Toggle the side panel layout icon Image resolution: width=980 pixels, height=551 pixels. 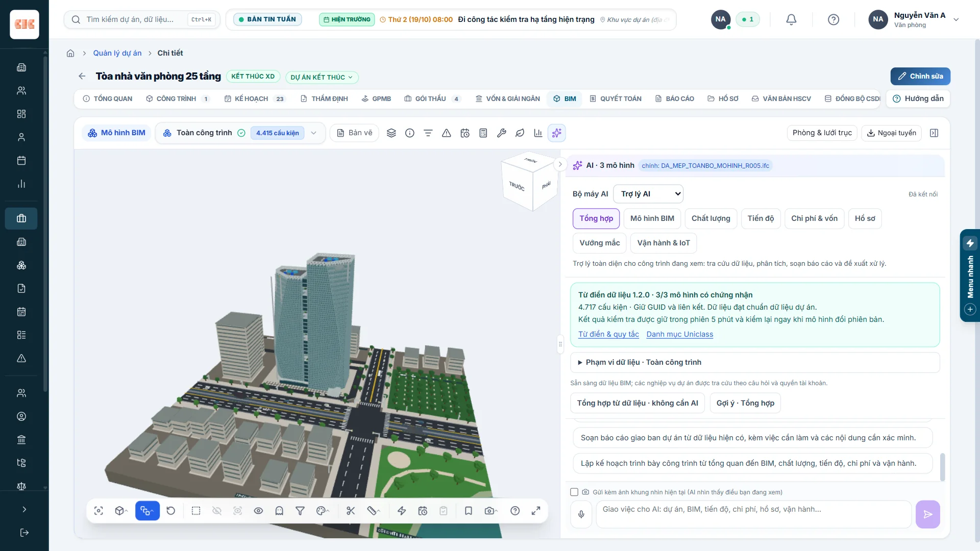934,133
